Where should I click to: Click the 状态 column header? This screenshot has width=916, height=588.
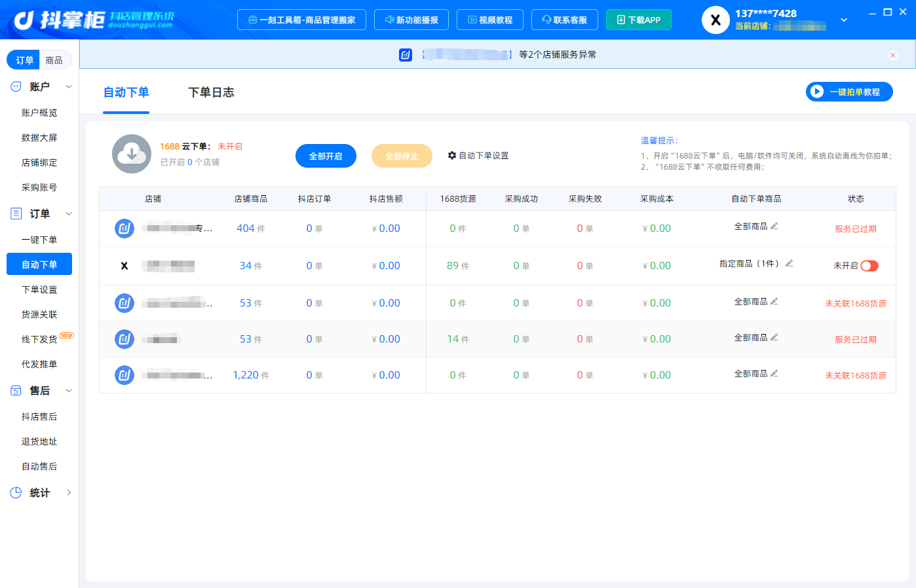click(x=856, y=199)
